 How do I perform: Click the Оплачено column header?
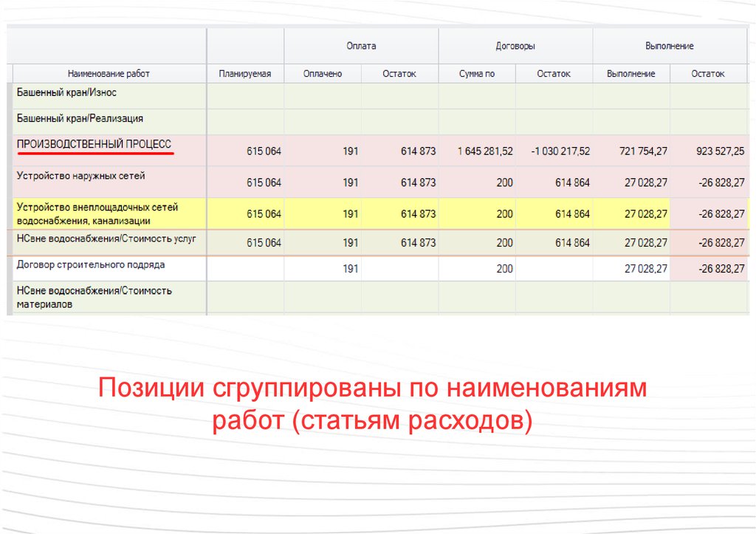[x=323, y=74]
